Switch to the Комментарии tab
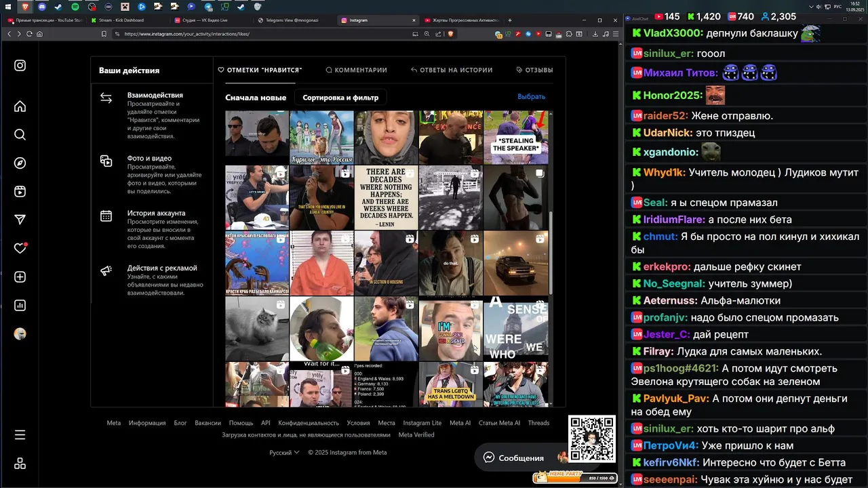Image resolution: width=868 pixels, height=488 pixels. [x=356, y=70]
